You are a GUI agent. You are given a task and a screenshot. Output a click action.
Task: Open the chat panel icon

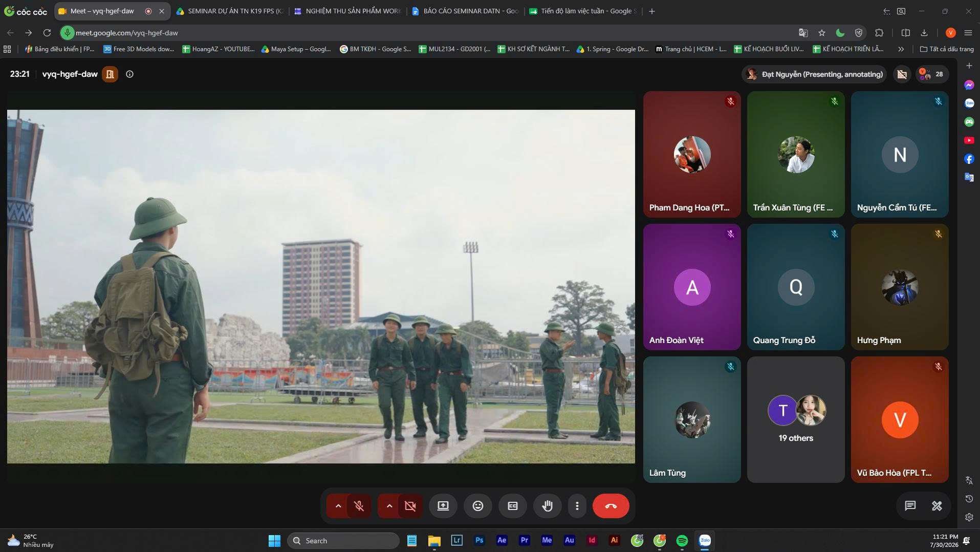(910, 506)
